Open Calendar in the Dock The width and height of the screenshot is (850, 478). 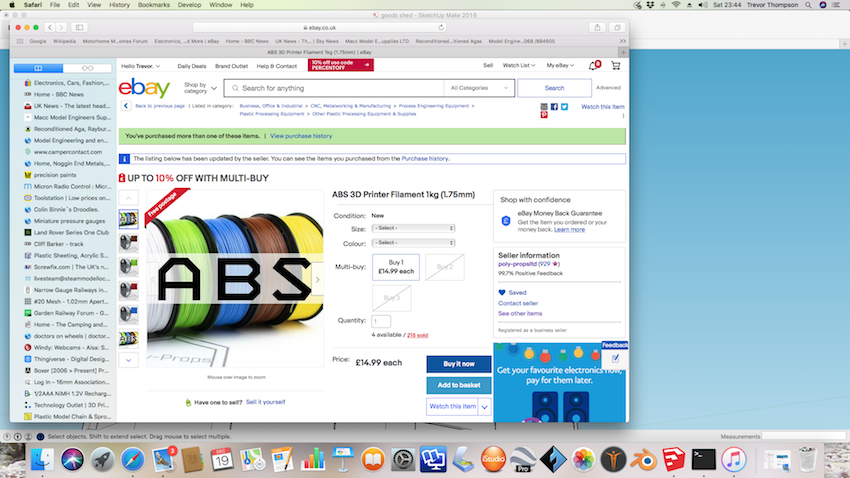pyautogui.click(x=222, y=460)
